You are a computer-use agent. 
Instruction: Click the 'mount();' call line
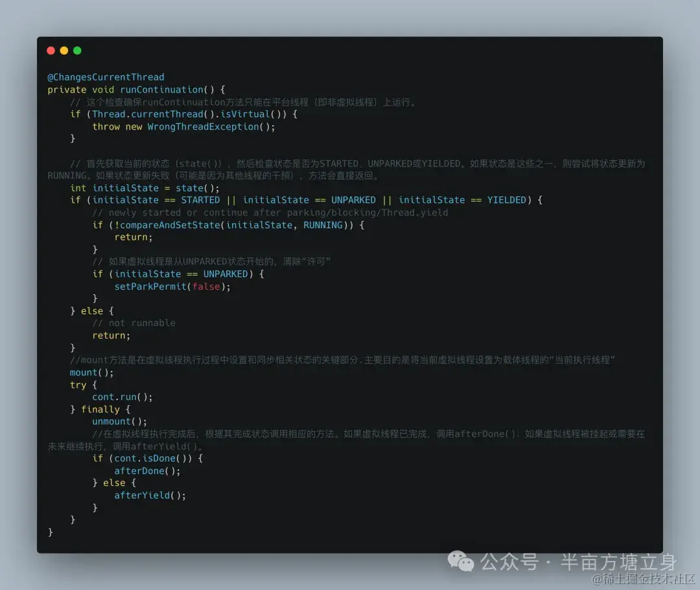91,373
